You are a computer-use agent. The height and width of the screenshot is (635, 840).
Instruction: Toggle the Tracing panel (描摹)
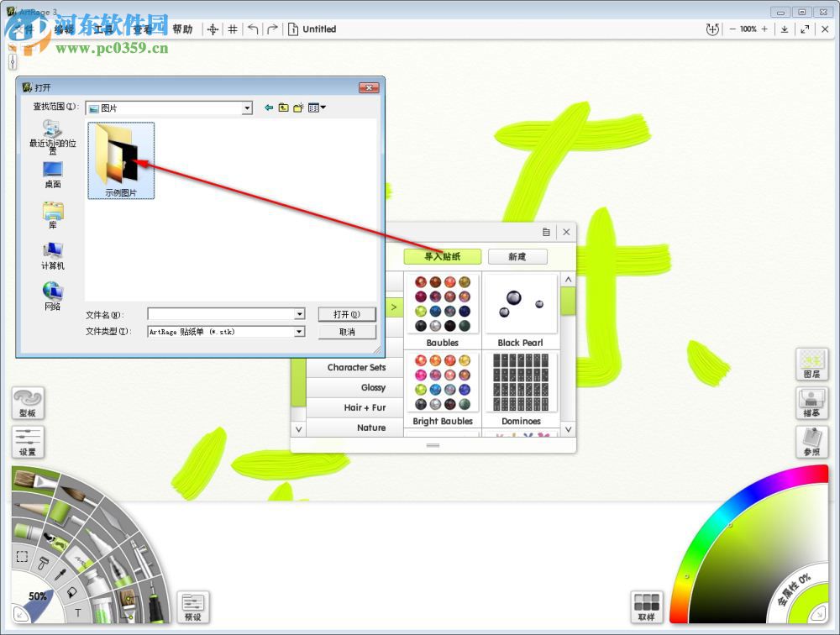pos(811,403)
